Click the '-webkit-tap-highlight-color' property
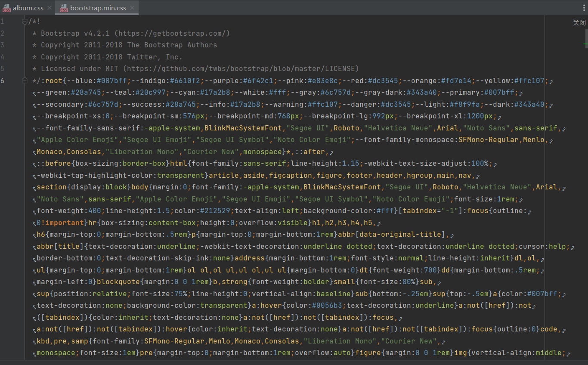Viewport: 588px width, 365px height. click(x=95, y=175)
